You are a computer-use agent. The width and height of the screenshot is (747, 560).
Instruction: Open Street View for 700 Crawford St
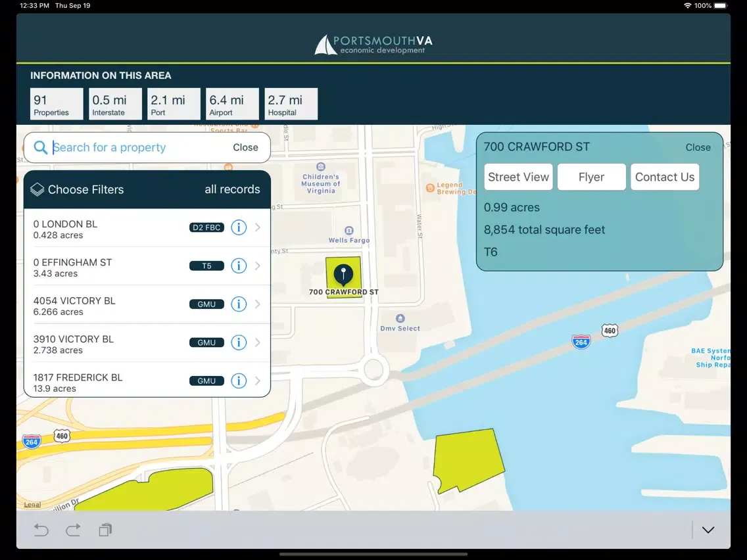point(518,177)
